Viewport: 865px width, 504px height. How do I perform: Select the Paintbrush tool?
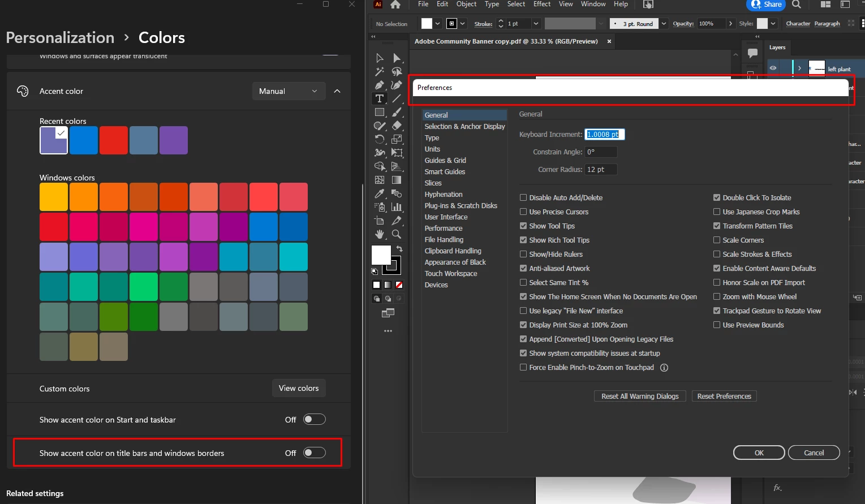pyautogui.click(x=397, y=112)
